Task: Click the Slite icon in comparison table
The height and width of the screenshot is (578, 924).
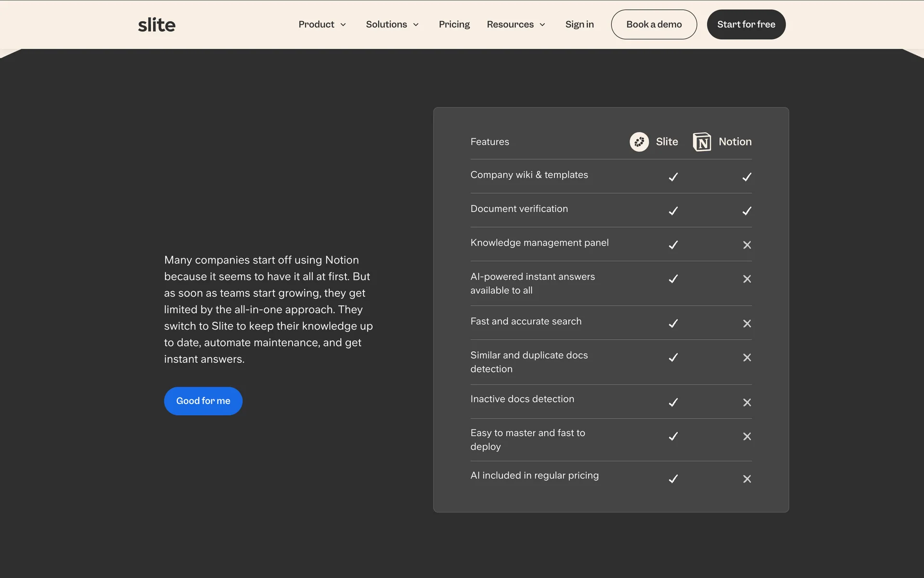Action: pyautogui.click(x=639, y=142)
